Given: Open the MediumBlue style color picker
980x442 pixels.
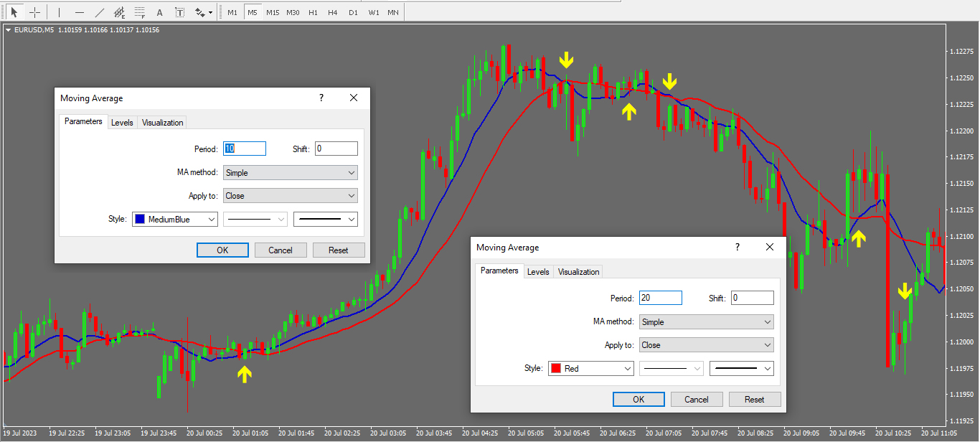Looking at the screenshot, I should pos(175,220).
